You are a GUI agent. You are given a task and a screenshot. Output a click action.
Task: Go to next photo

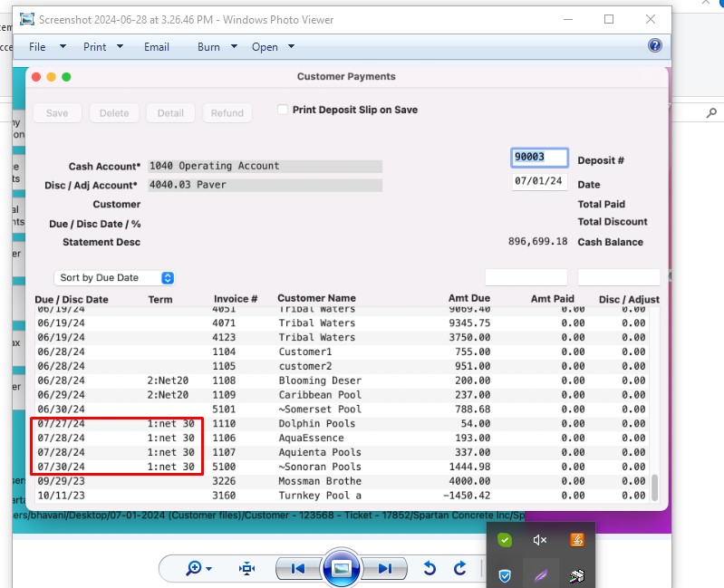pos(385,568)
